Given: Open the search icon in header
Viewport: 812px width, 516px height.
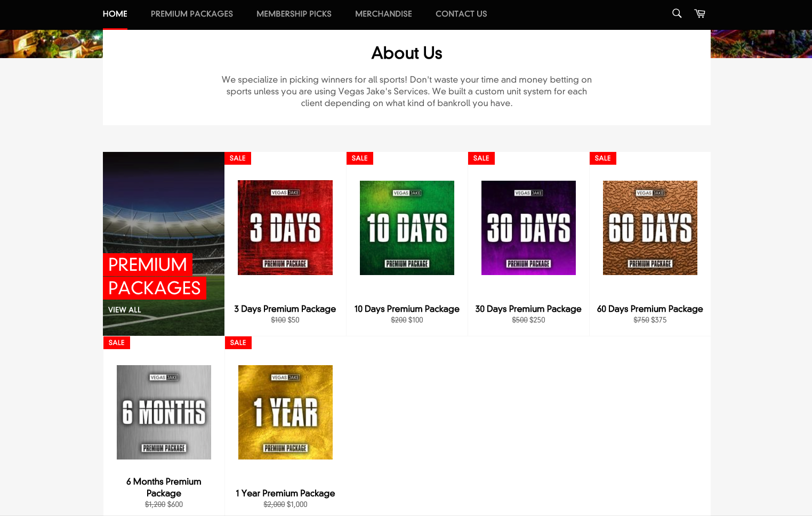Looking at the screenshot, I should [677, 13].
